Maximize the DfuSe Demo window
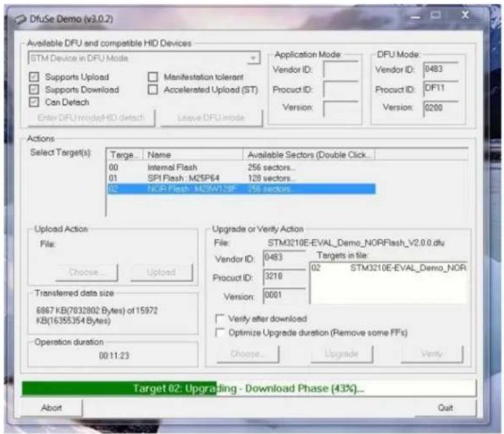 coord(435,15)
